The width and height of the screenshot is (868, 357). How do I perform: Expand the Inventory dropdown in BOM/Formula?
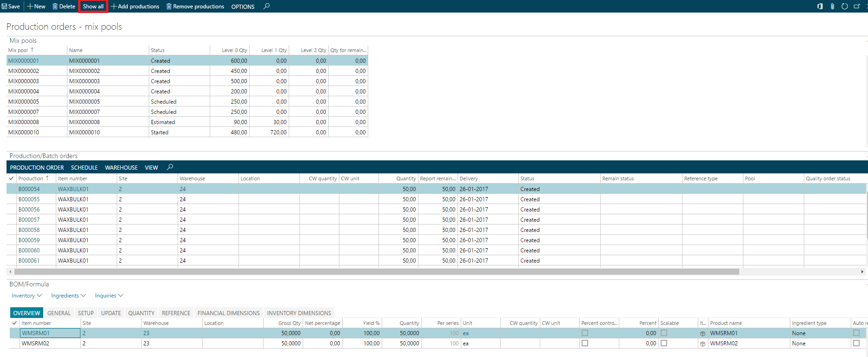[x=27, y=296]
